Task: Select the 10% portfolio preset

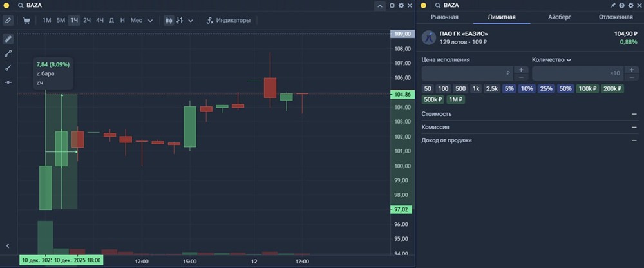Action: coord(527,88)
